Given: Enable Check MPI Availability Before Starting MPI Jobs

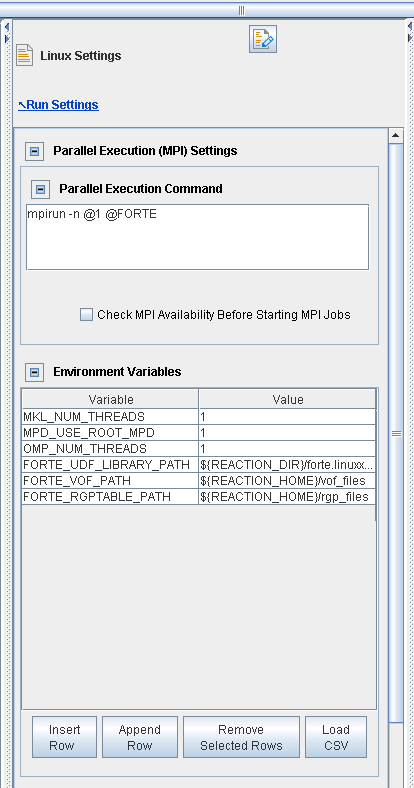Looking at the screenshot, I should tap(86, 315).
